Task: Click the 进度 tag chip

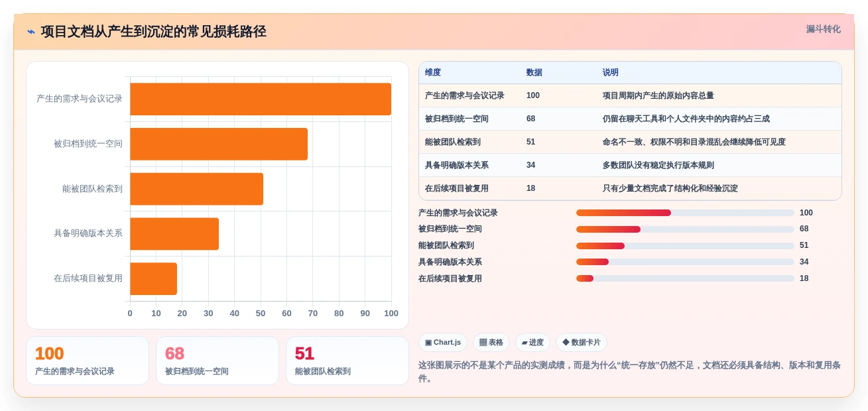Action: coord(532,343)
